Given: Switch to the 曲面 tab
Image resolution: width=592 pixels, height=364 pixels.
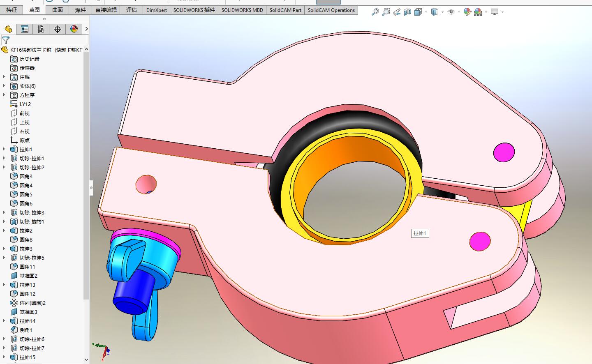Looking at the screenshot, I should pos(58,10).
